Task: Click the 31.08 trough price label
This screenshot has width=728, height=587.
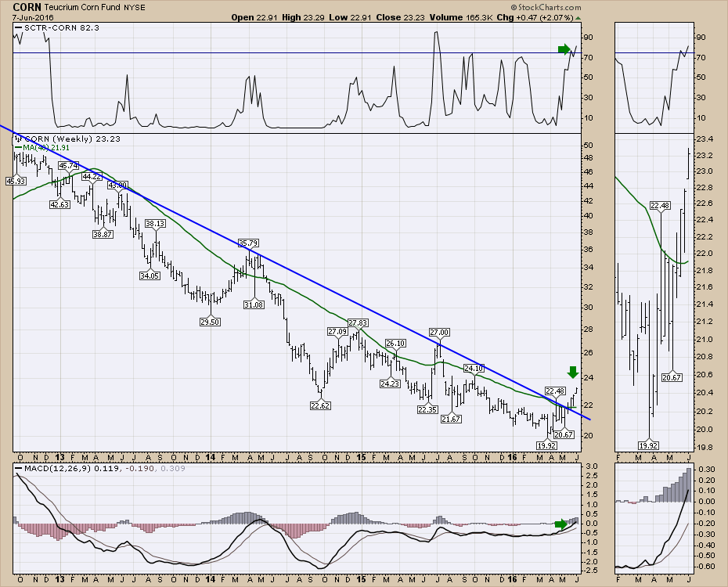Action: [254, 305]
